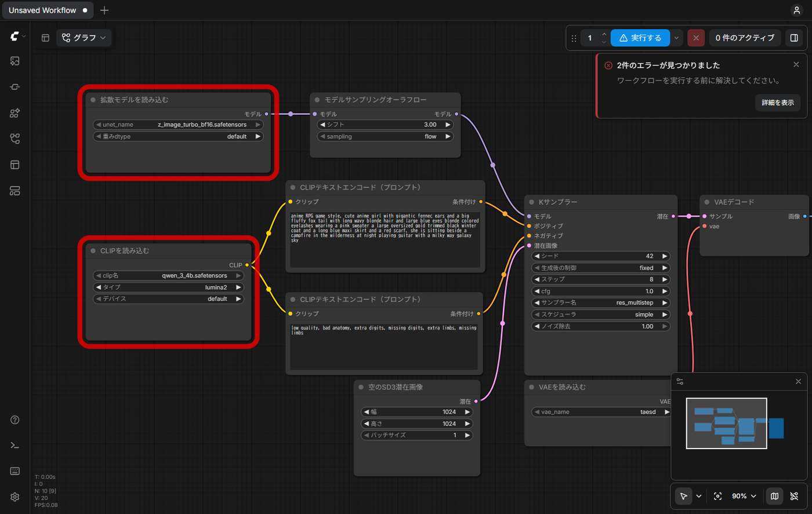The image size is (812, 514).
Task: Open the vae_name taesd selector
Action: (601, 412)
